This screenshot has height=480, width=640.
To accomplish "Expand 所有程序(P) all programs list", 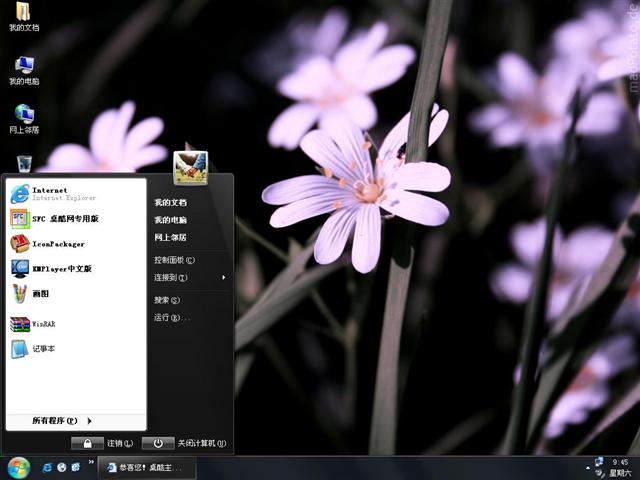I will click(x=76, y=420).
